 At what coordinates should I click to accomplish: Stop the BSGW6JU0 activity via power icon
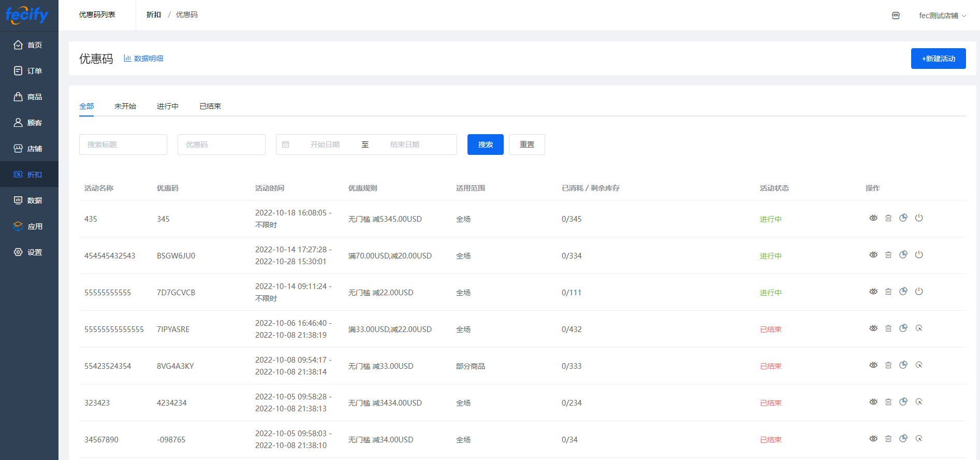point(919,255)
